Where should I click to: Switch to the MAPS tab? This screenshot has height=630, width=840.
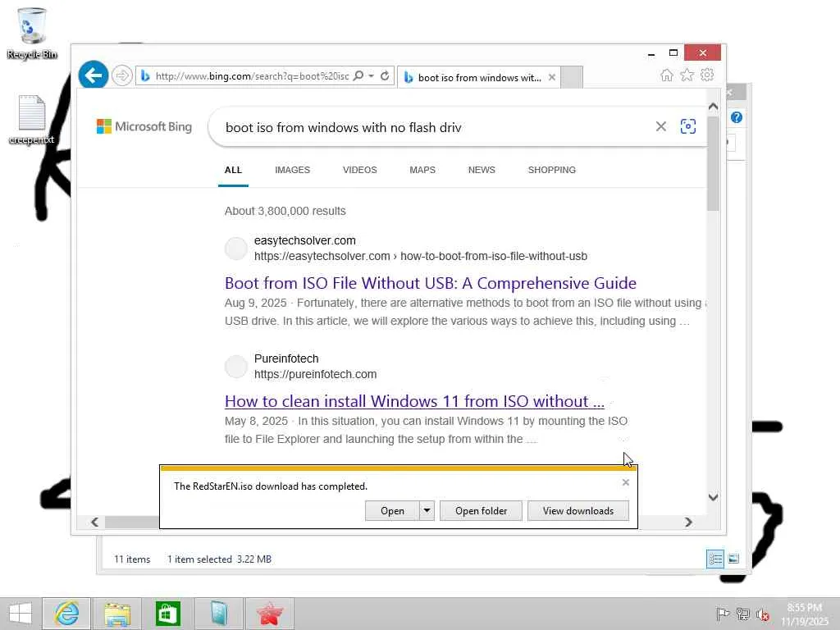422,170
